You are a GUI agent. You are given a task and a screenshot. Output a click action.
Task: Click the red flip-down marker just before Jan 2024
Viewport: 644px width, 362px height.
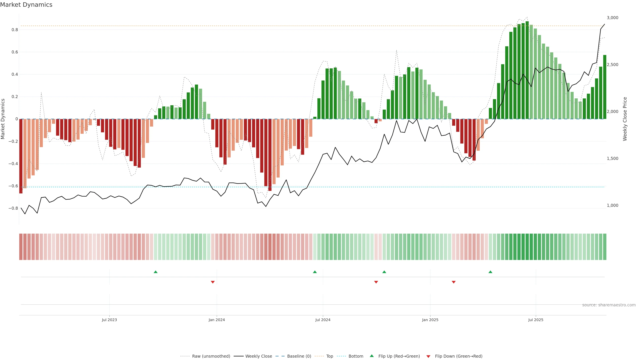click(x=213, y=282)
